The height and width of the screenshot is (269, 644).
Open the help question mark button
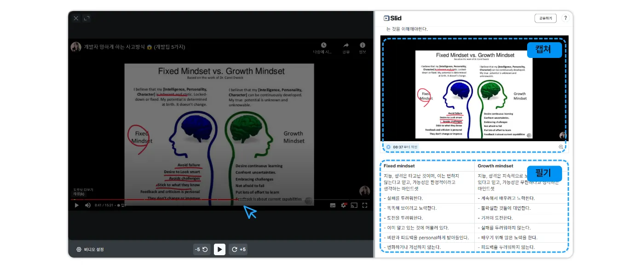point(565,18)
